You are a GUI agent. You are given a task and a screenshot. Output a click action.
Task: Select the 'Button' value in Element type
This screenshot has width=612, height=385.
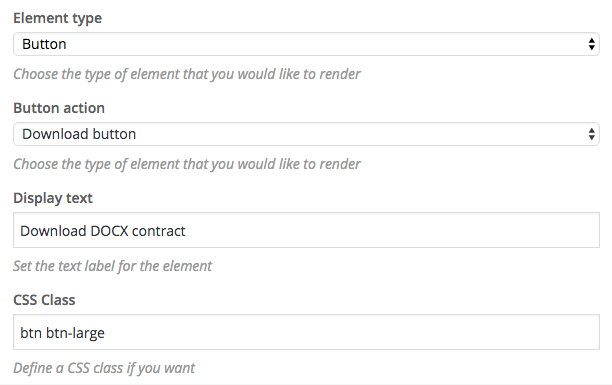(x=44, y=44)
